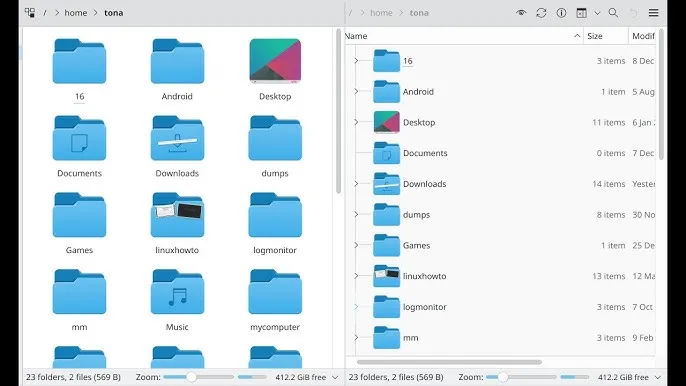The height and width of the screenshot is (386, 686).
Task: Click "412.2 GiB free" in right status bar
Action: [x=623, y=377]
